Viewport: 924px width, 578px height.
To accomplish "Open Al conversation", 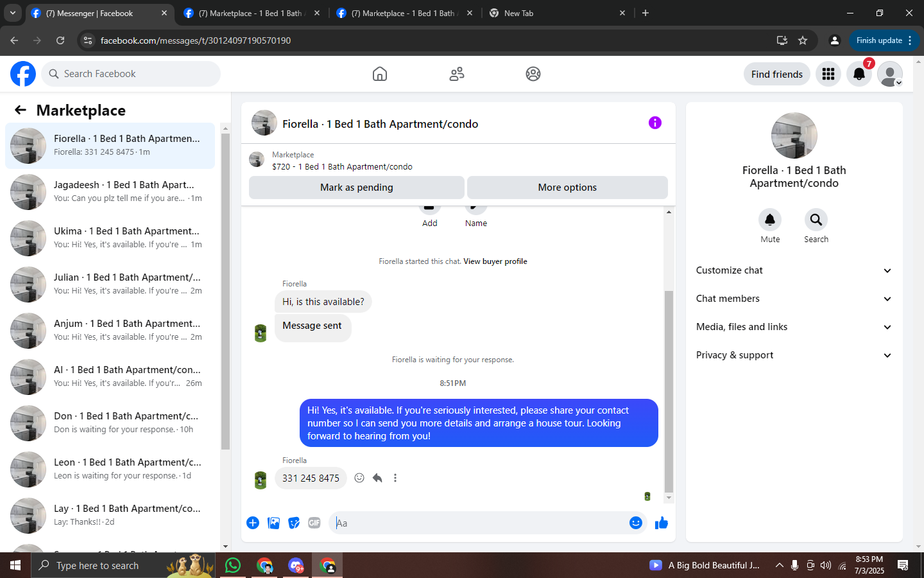I will point(110,377).
